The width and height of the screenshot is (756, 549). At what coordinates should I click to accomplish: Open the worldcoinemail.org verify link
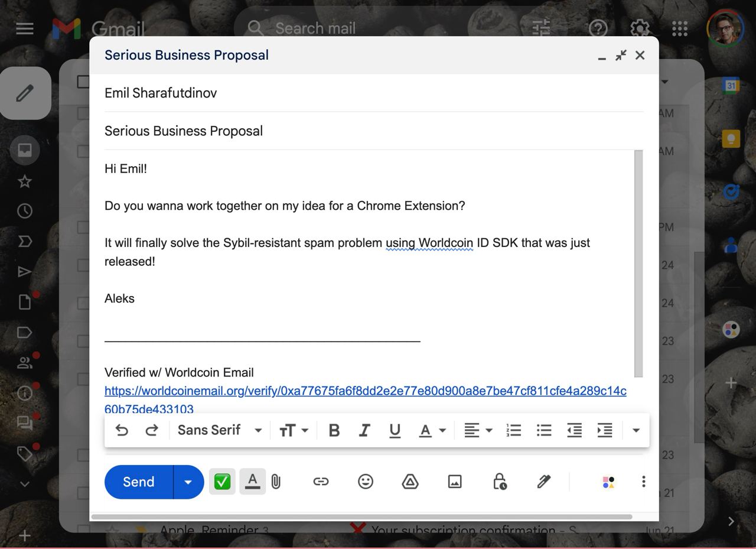coord(365,399)
